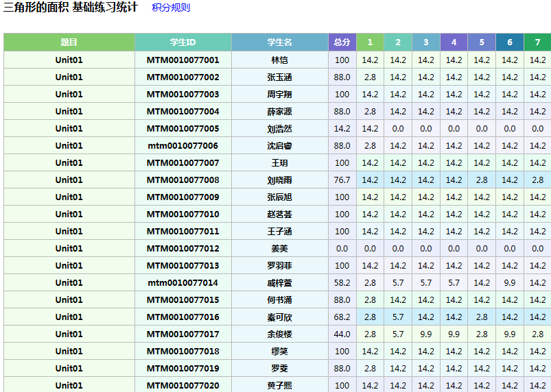Select student ID MTM0010077004
This screenshot has width=551, height=392.
pyautogui.click(x=183, y=112)
